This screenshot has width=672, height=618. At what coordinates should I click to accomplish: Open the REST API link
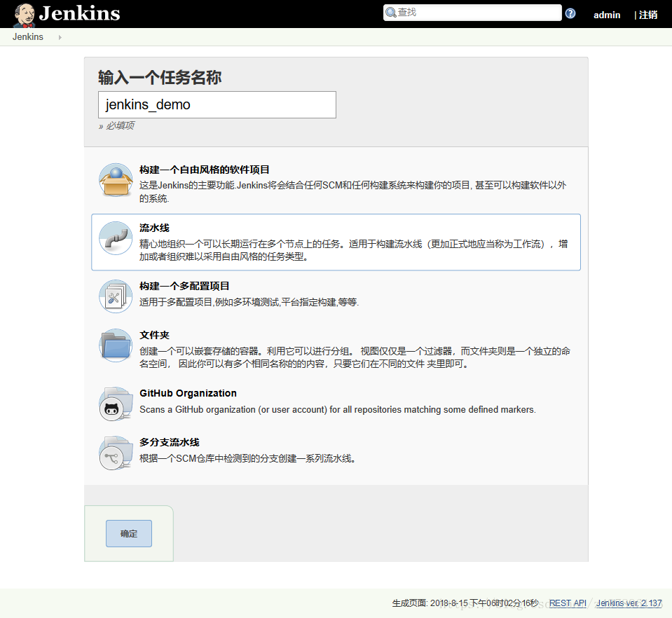pyautogui.click(x=568, y=603)
